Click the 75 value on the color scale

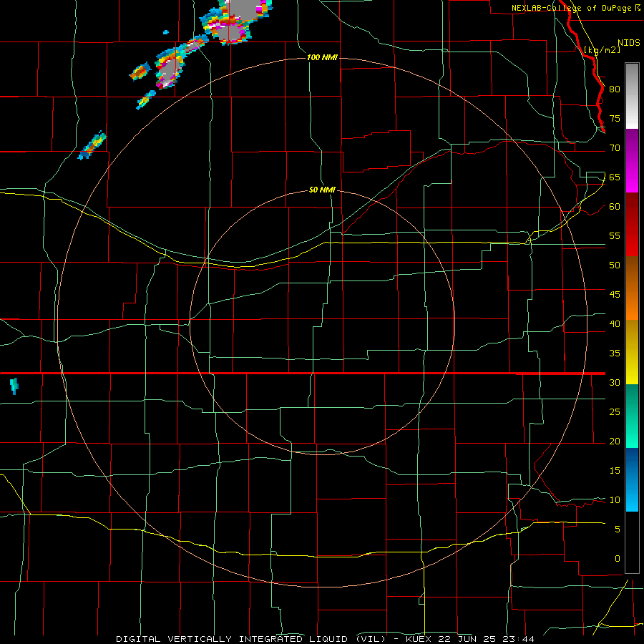click(x=615, y=118)
